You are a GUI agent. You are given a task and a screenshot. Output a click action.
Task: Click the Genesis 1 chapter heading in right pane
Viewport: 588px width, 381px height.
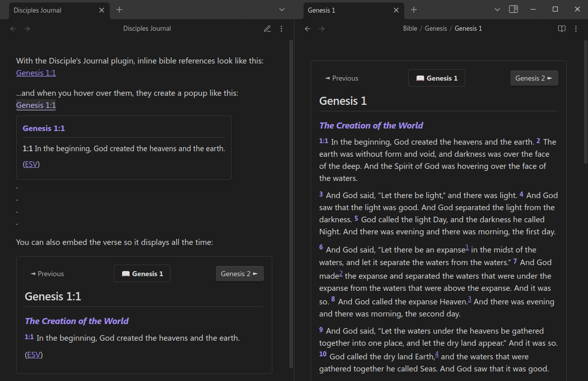(x=343, y=101)
